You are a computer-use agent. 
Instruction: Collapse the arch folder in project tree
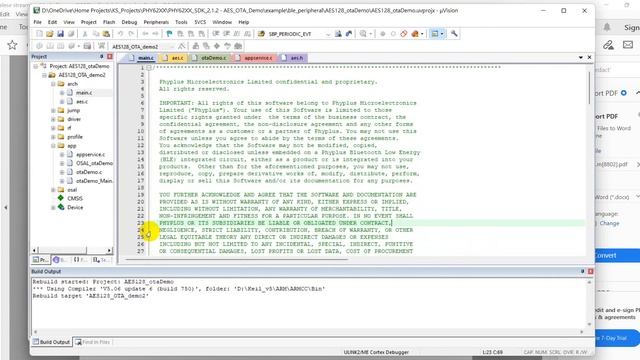click(53, 84)
